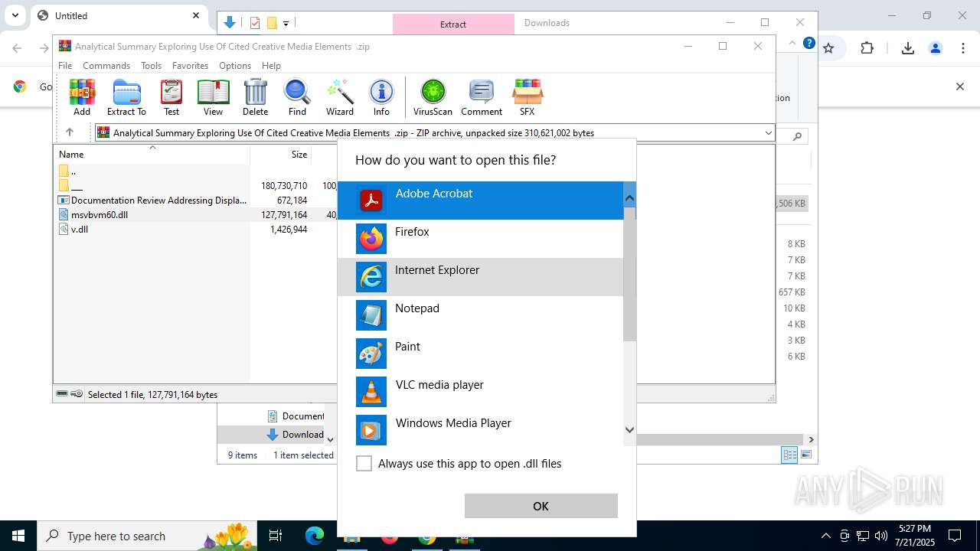The width and height of the screenshot is (980, 551).
Task: Open the Chrome extensions puzzle icon
Action: coord(867,48)
